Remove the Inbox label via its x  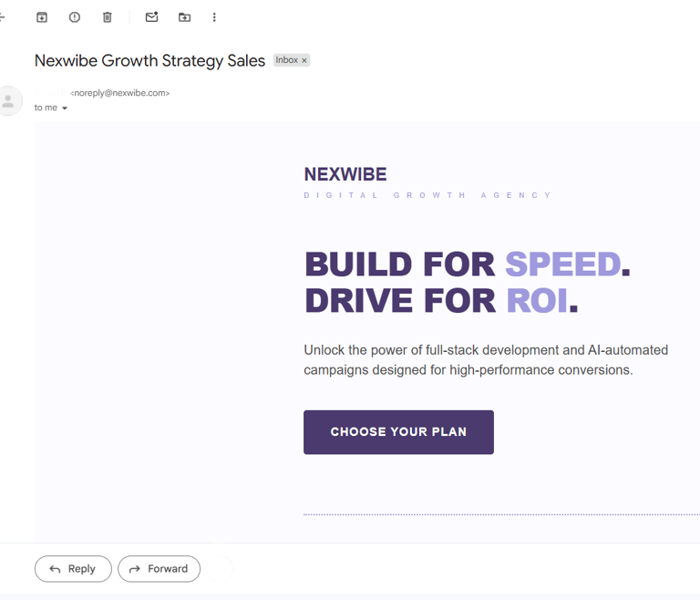click(x=304, y=60)
